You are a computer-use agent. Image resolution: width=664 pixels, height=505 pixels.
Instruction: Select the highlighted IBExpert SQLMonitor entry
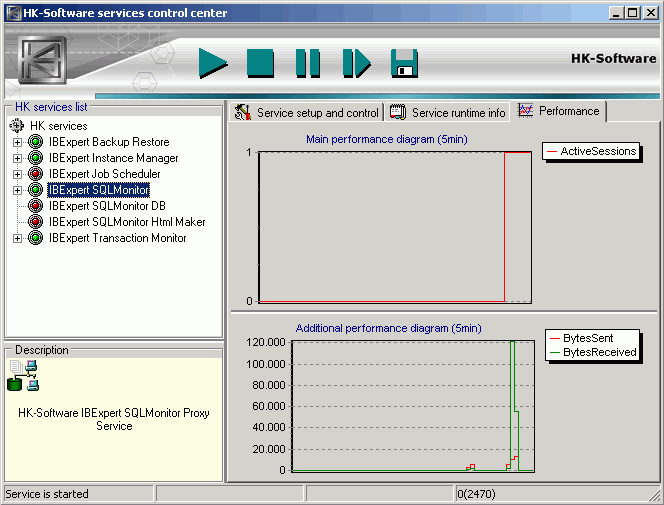99,190
